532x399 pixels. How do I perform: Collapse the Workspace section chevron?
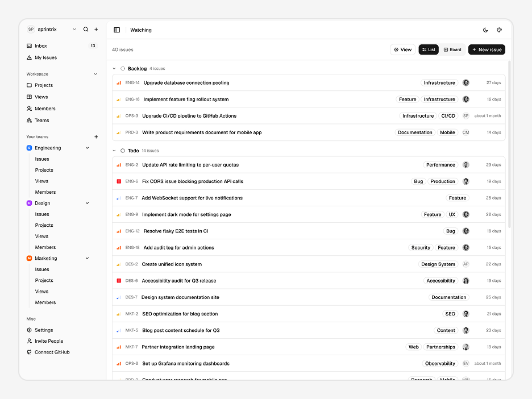[95, 74]
